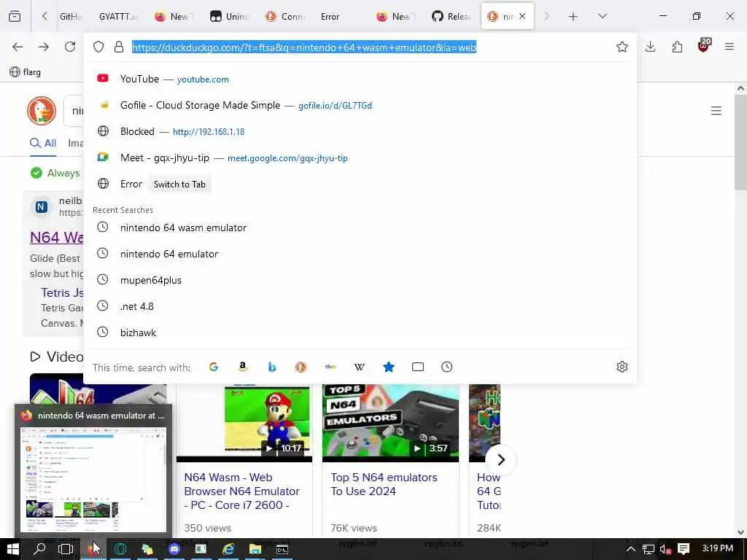List all tabs dropdown chevron

(x=603, y=16)
